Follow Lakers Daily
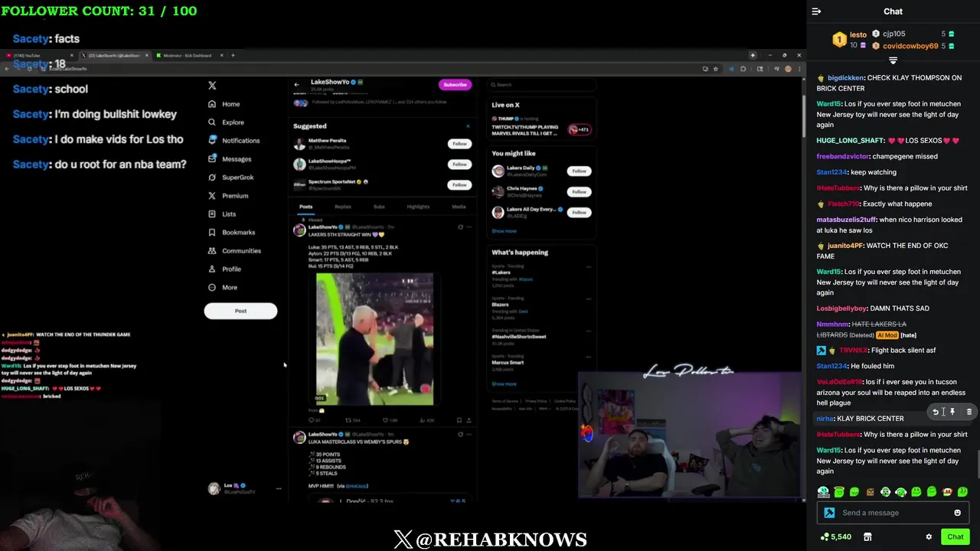This screenshot has width=980, height=551. pos(579,171)
